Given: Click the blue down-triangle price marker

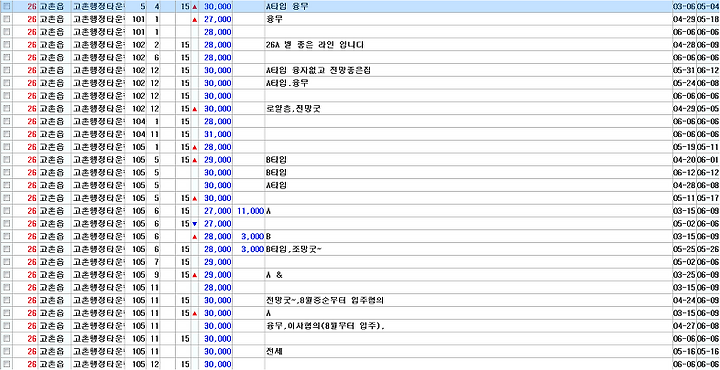Looking at the screenshot, I should [x=195, y=224].
